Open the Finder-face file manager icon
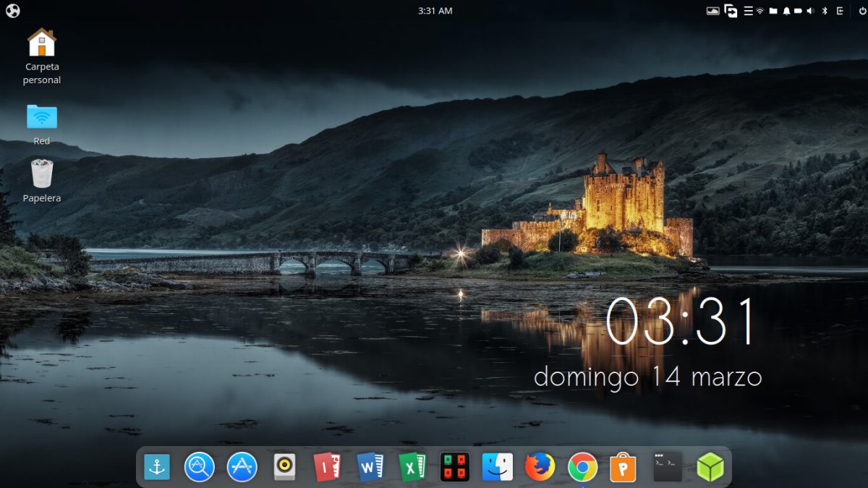 pyautogui.click(x=498, y=468)
